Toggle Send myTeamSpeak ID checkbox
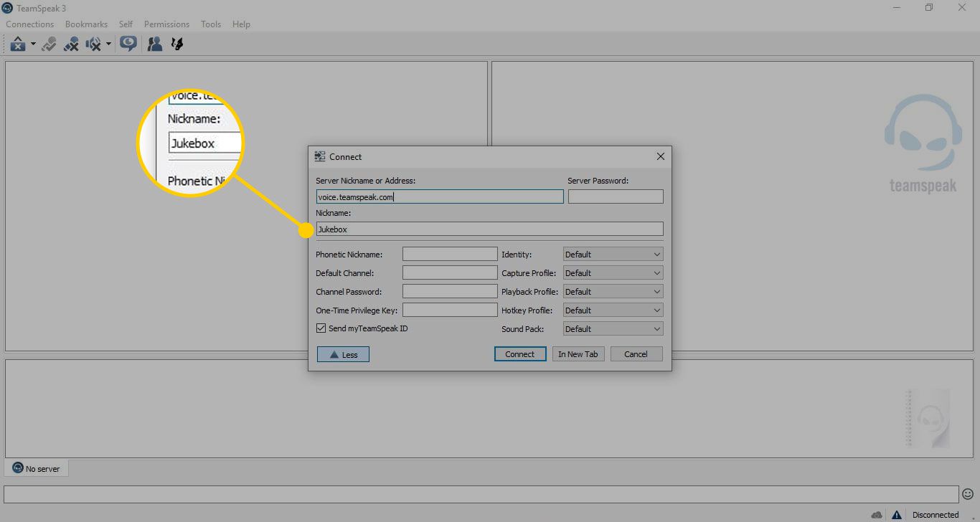The height and width of the screenshot is (522, 980). 321,328
